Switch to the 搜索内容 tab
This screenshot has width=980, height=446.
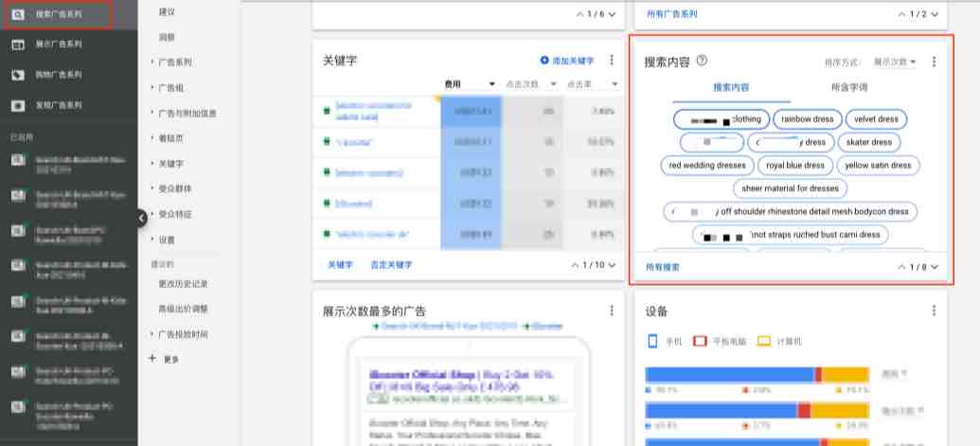[x=731, y=87]
